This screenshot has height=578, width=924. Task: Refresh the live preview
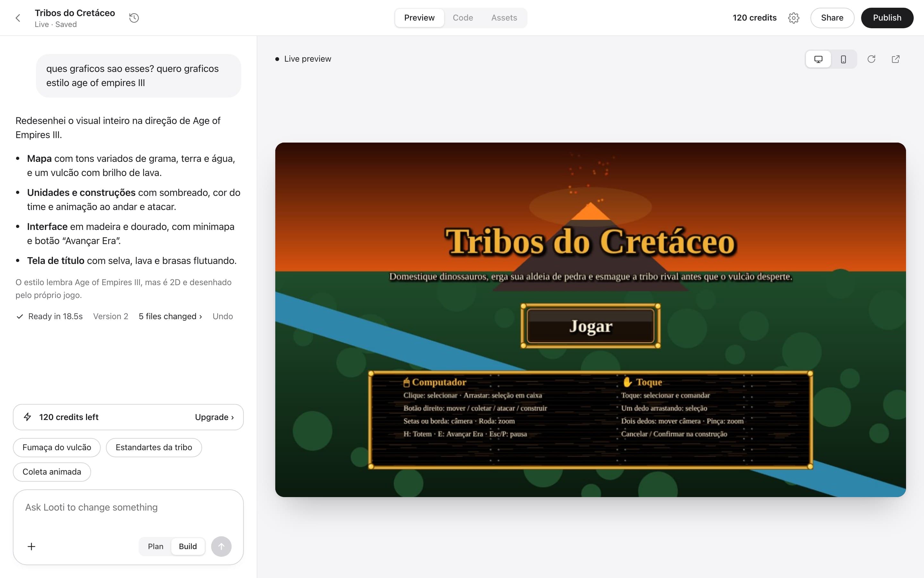point(871,59)
